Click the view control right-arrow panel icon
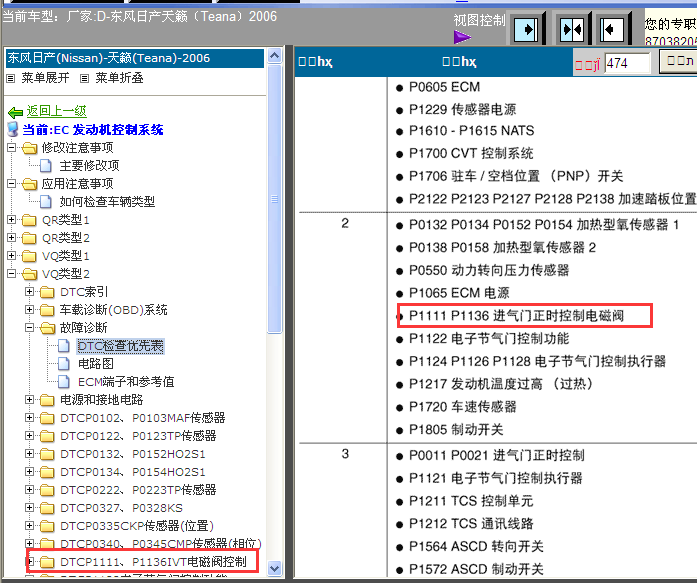This screenshot has height=583, width=697. [526, 30]
